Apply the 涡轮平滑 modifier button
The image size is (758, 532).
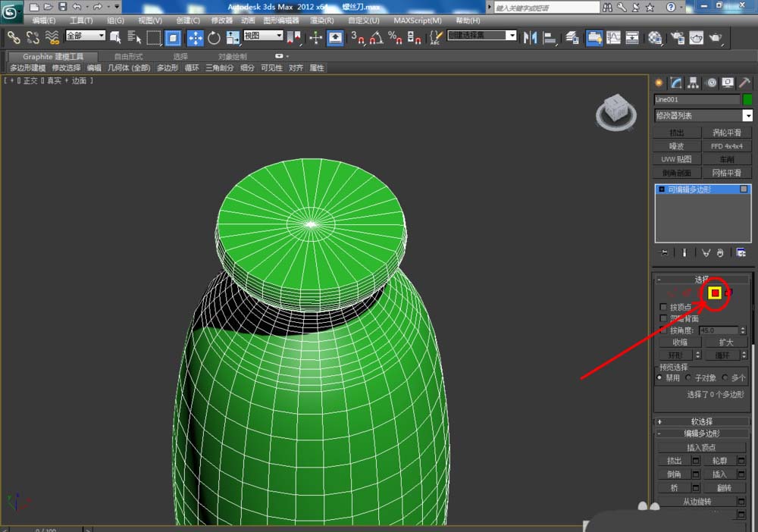click(726, 133)
